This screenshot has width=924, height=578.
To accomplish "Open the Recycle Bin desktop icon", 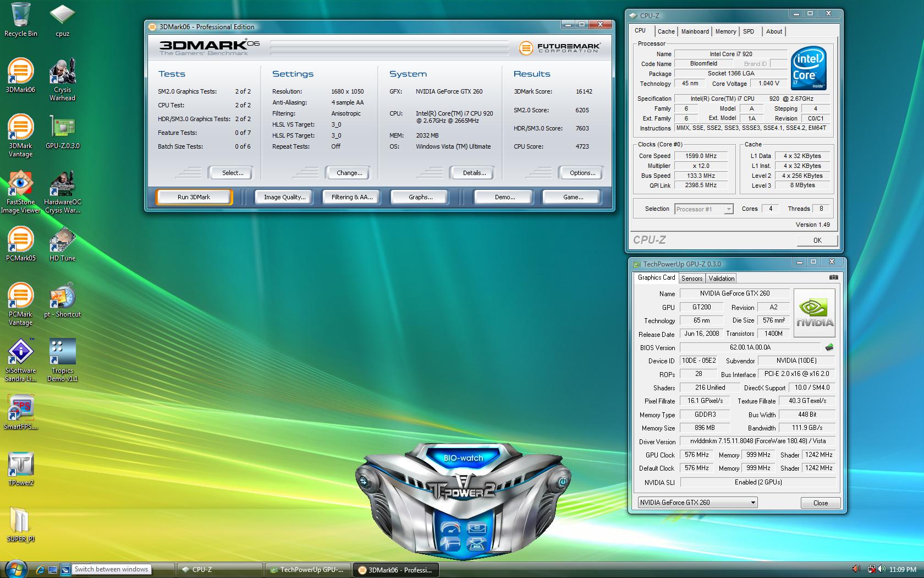I will click(21, 19).
